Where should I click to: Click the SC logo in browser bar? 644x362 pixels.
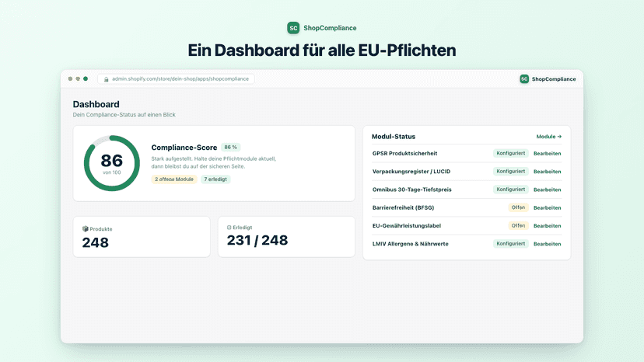tap(524, 78)
